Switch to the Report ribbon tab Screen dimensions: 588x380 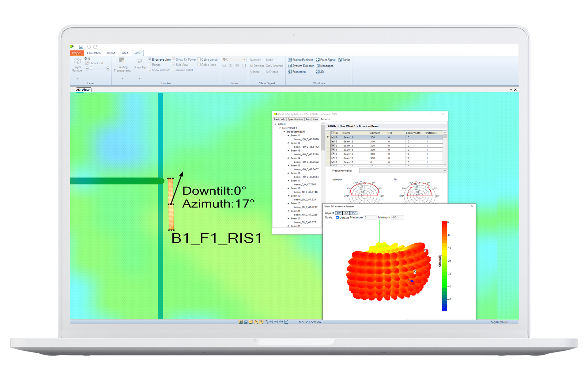tap(111, 53)
